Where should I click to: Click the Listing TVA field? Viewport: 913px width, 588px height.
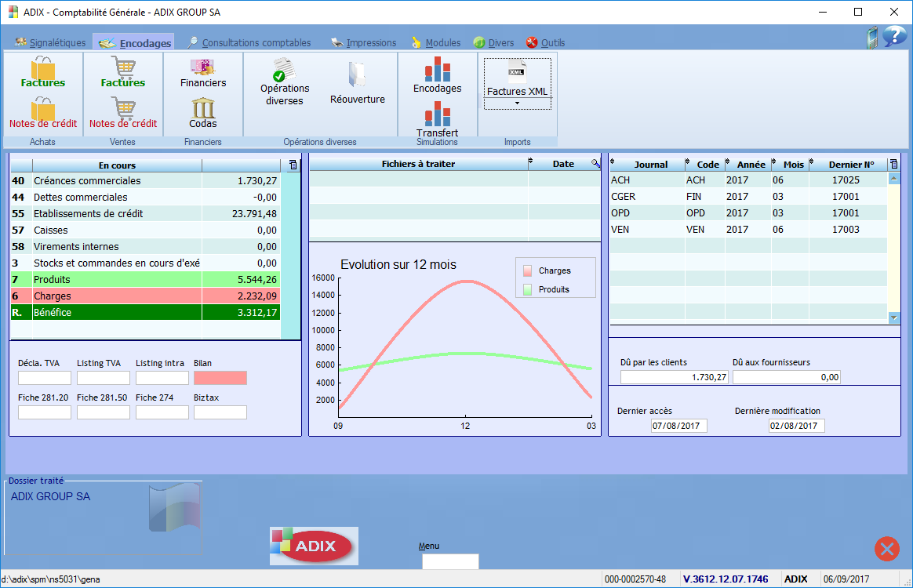click(x=104, y=378)
